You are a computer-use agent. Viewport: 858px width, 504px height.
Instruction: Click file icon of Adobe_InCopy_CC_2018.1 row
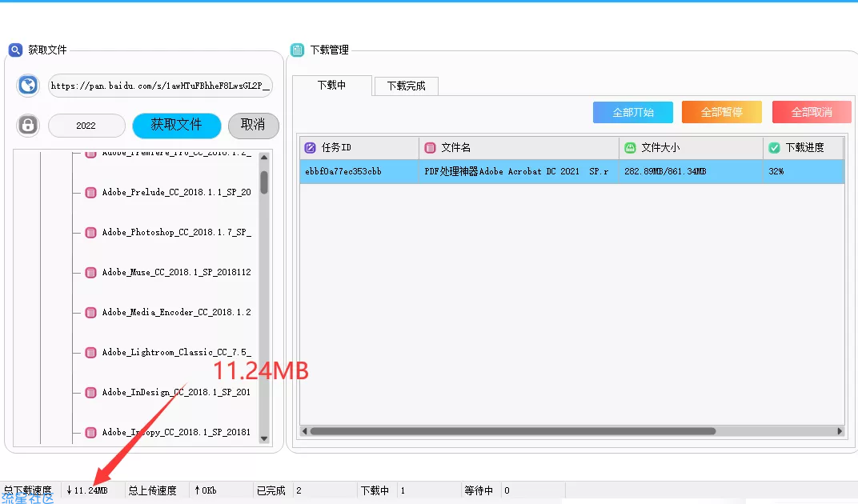pyautogui.click(x=90, y=432)
